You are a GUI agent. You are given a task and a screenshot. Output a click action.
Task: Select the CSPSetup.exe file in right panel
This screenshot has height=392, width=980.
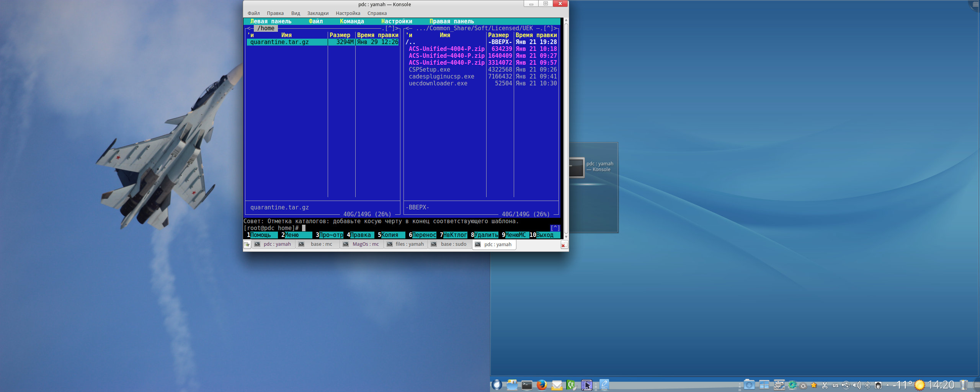point(429,70)
